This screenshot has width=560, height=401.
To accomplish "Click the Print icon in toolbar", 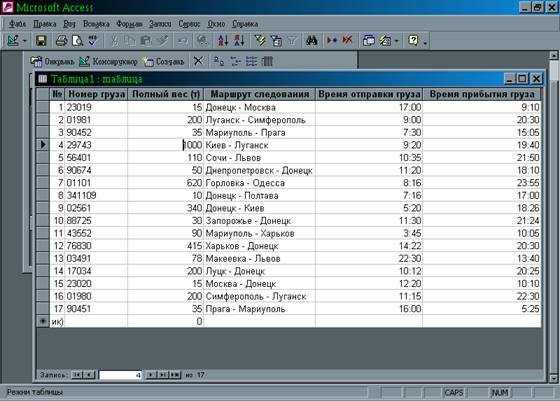I will pos(61,41).
